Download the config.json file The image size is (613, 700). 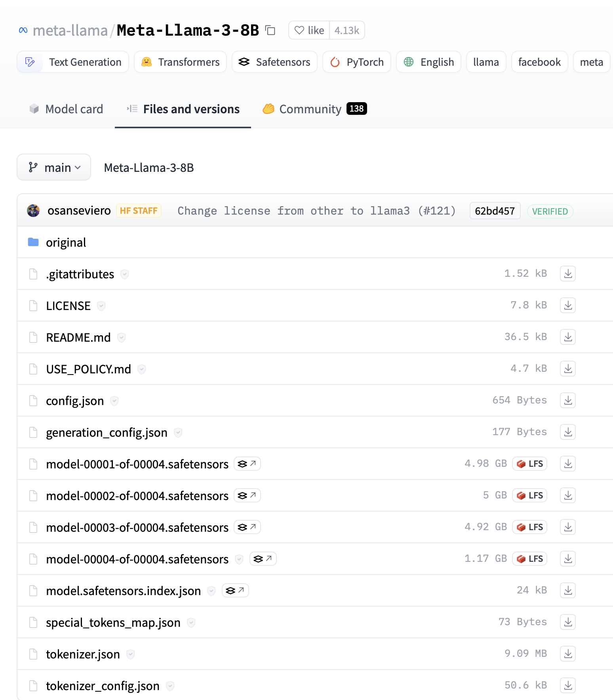coord(568,400)
